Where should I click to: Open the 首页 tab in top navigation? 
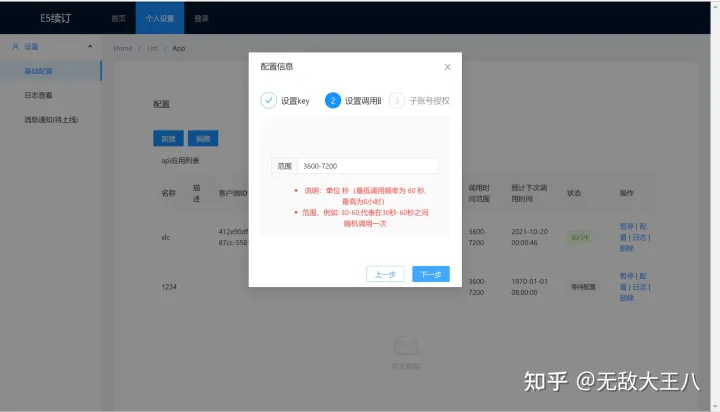[x=119, y=18]
